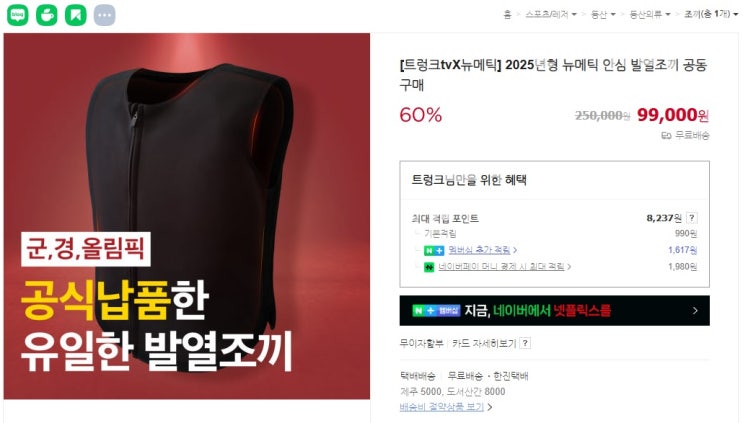743x423 pixels.
Task: Go to 홈 in breadcrumb
Action: (507, 15)
